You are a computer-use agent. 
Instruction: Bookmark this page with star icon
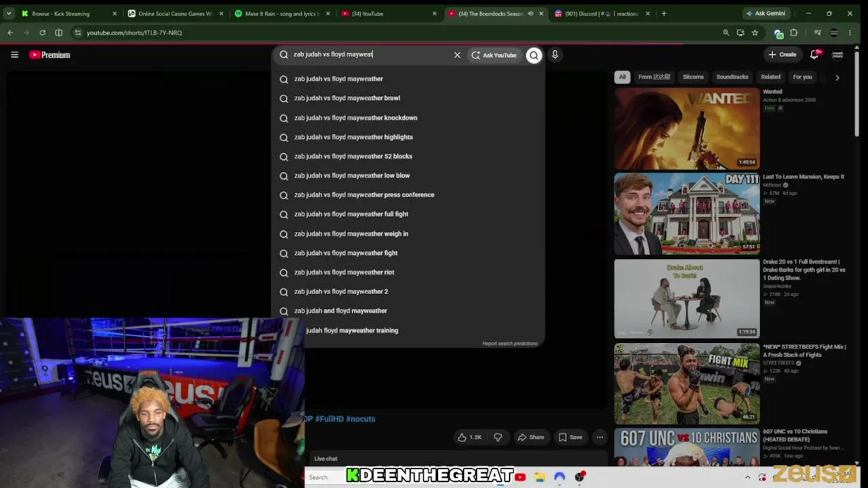[755, 33]
